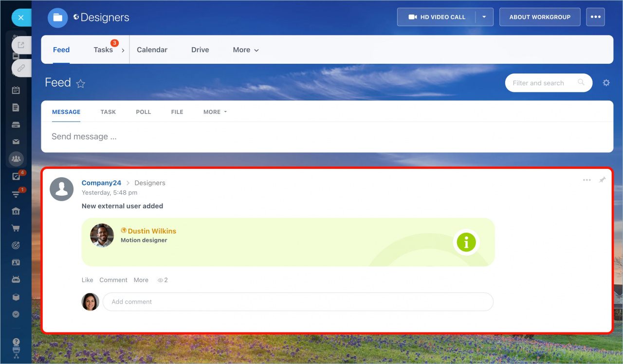The width and height of the screenshot is (623, 364).
Task: Open About Workgroup
Action: 540,17
